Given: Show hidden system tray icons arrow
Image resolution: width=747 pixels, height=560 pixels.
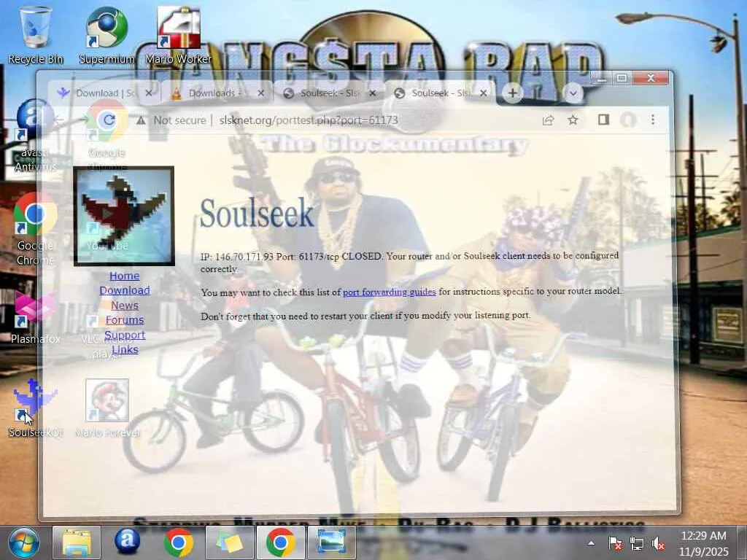Looking at the screenshot, I should coord(591,542).
